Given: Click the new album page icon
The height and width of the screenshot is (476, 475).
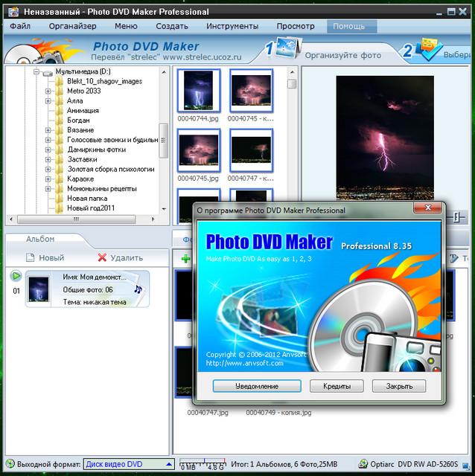Looking at the screenshot, I should [30, 258].
